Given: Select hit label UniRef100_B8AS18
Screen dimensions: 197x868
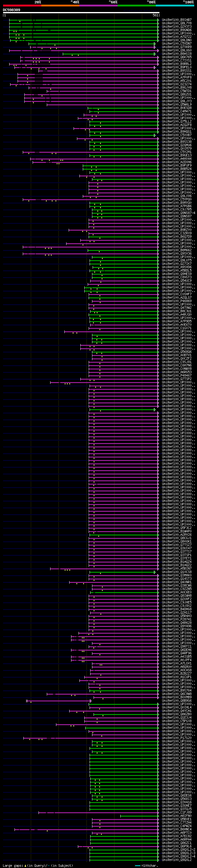Looking at the screenshot, I should [x=177, y=54].
